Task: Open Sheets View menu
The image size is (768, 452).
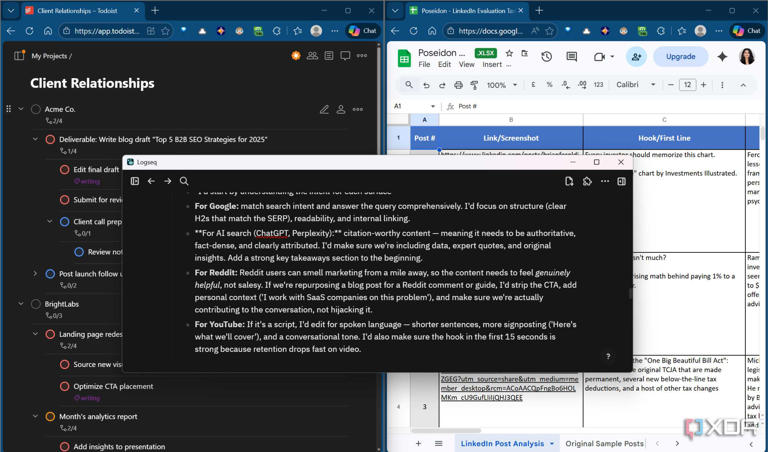Action: pyautogui.click(x=466, y=65)
